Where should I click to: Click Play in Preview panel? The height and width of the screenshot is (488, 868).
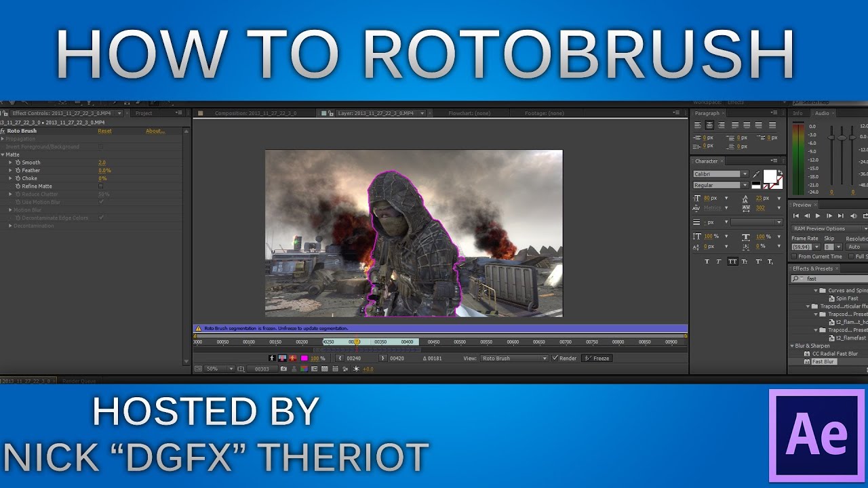818,216
